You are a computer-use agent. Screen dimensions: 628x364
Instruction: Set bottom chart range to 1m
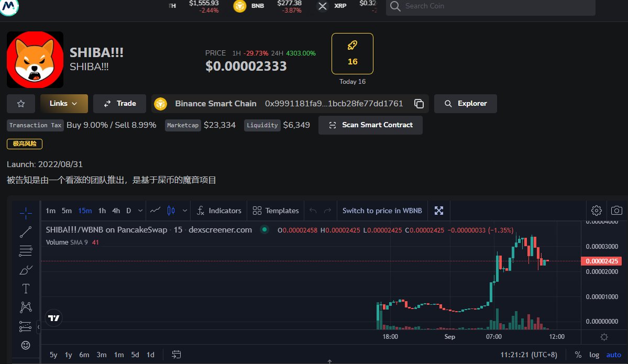click(x=119, y=355)
